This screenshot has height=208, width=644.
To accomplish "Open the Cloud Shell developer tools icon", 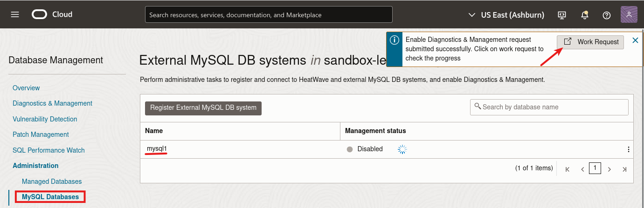I will 562,15.
